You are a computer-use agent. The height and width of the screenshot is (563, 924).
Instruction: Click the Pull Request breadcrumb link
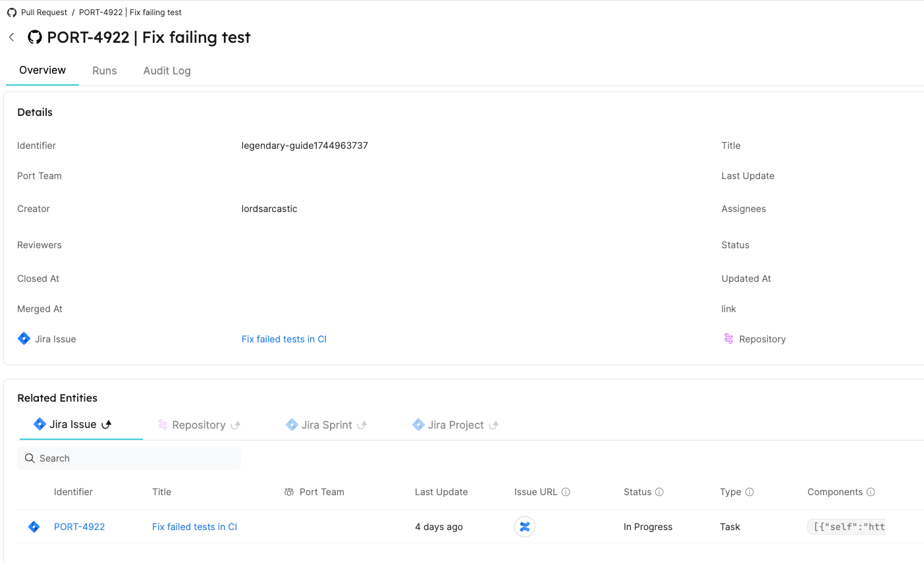tap(44, 13)
